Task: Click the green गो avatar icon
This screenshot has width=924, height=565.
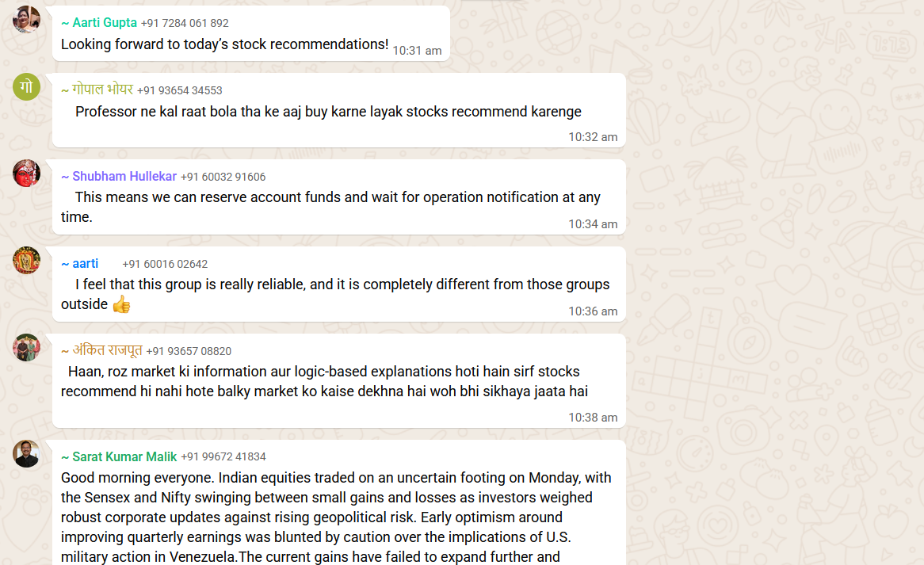Action: [x=26, y=86]
